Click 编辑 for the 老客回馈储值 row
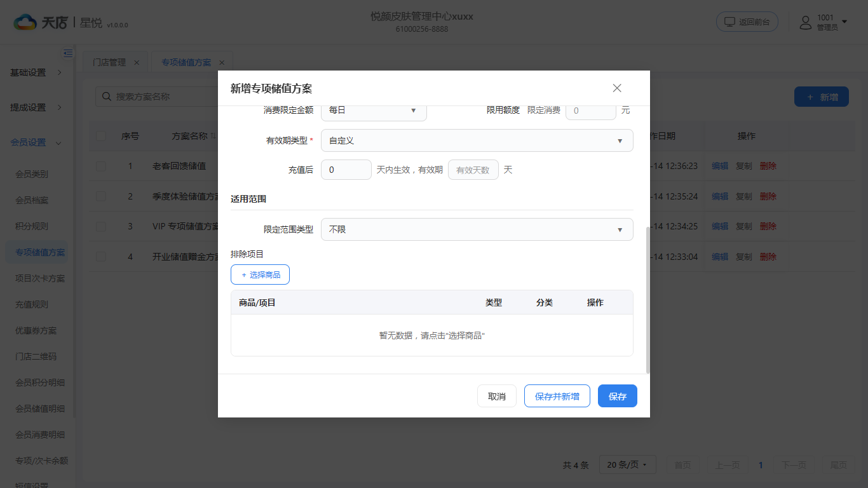This screenshot has width=868, height=488. [720, 166]
